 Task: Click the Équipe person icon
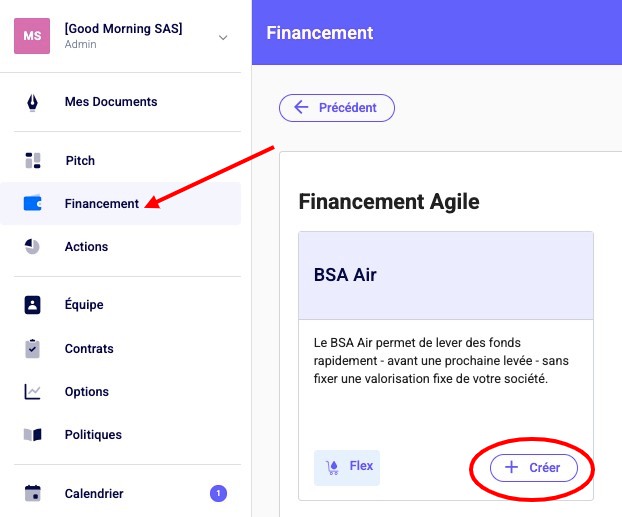pos(33,305)
